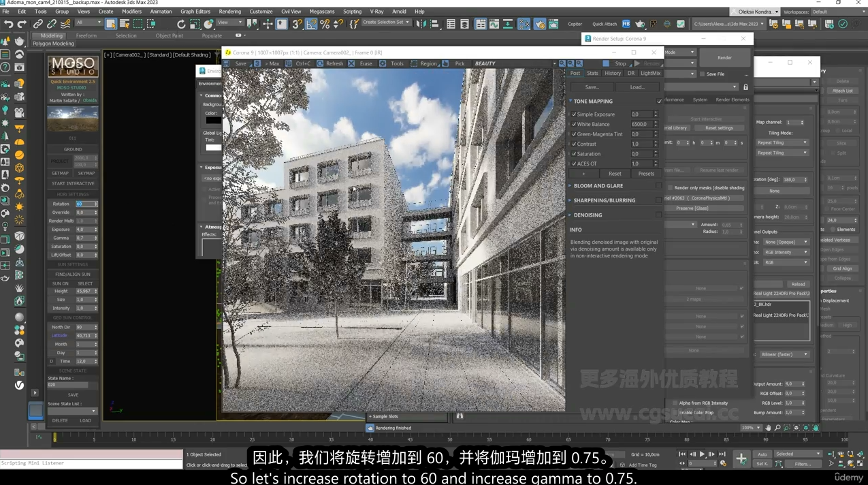
Task: Click the Refresh icon in Corona VFB
Action: pos(320,63)
